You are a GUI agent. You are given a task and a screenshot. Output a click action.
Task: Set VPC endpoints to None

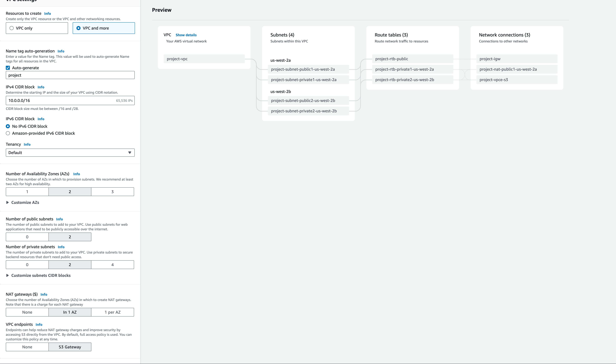tap(27, 347)
